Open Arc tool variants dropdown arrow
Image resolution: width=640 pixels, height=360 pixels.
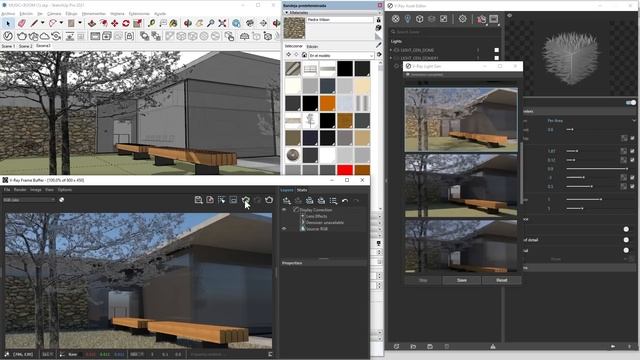point(61,23)
